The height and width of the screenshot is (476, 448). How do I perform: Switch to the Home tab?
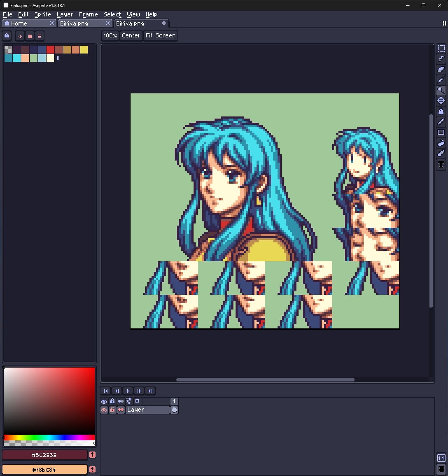coord(29,23)
